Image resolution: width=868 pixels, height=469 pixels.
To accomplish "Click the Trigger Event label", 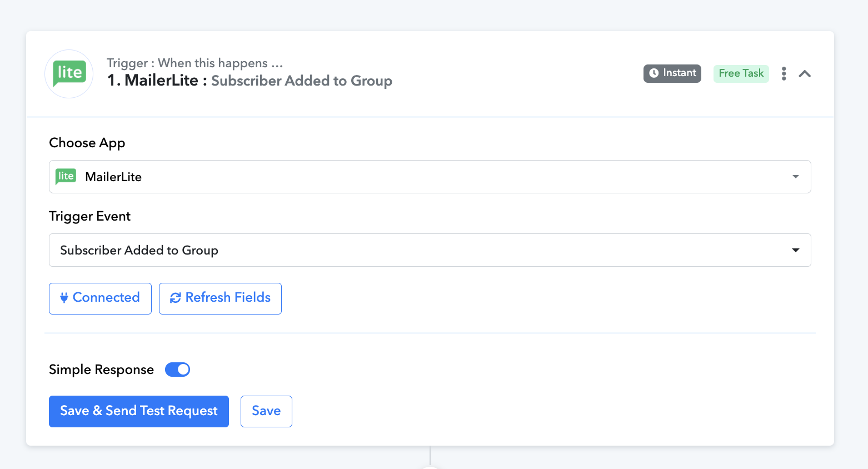I will [x=90, y=216].
